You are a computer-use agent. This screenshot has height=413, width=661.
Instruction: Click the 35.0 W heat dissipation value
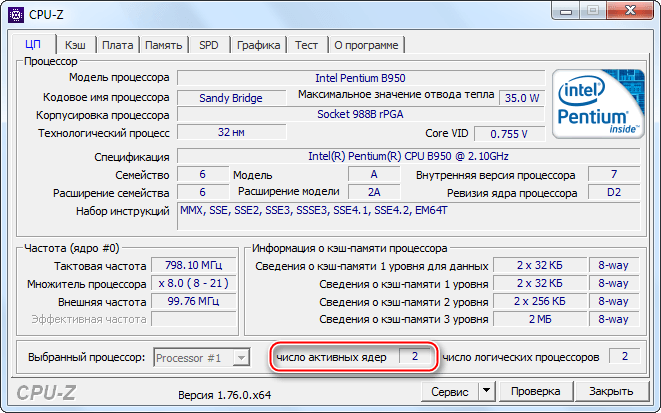point(522,98)
